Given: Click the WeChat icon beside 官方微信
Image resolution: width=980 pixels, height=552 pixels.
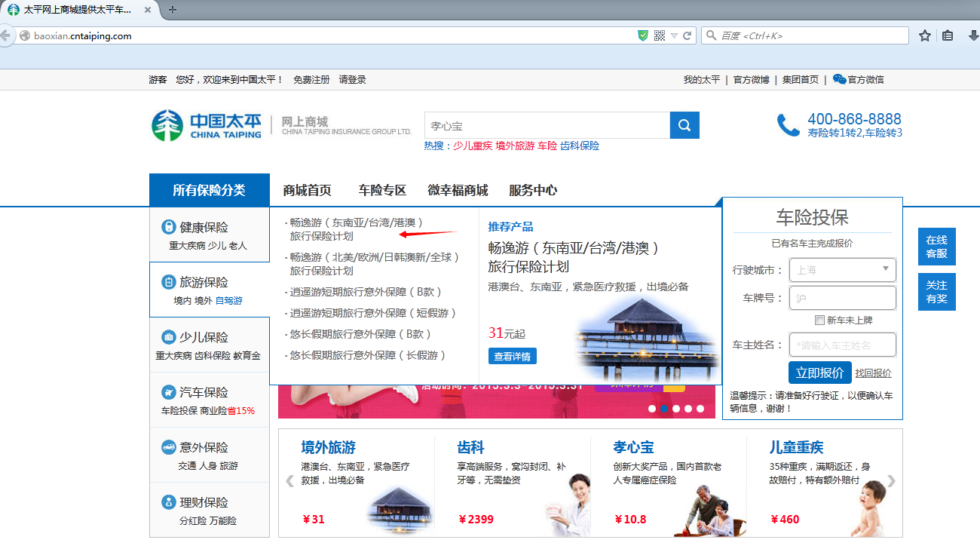Looking at the screenshot, I should coord(839,79).
